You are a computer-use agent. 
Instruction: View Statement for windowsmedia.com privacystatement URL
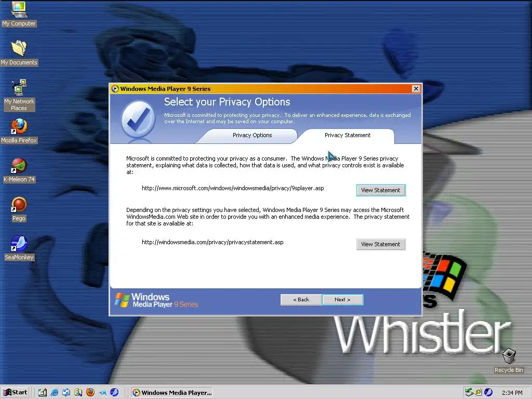coord(381,244)
